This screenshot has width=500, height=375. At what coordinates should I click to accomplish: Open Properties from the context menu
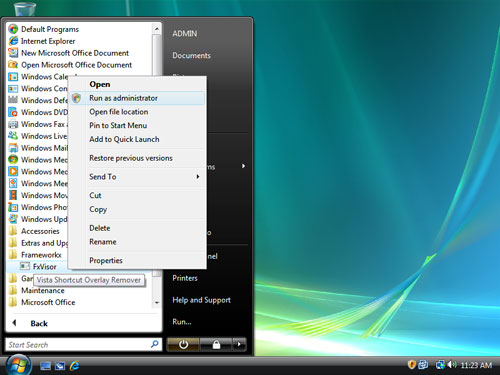click(x=137, y=260)
